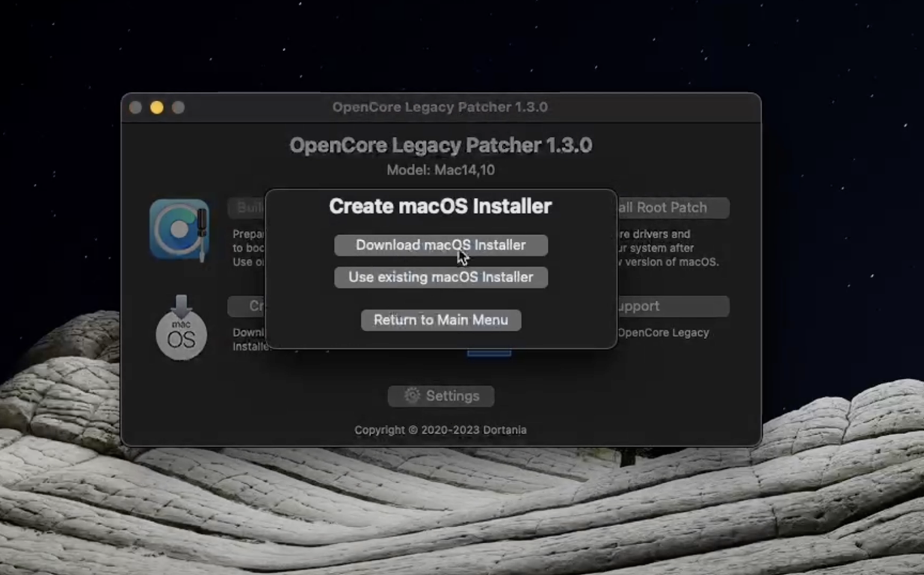Open the Settings gear button

[x=441, y=396]
